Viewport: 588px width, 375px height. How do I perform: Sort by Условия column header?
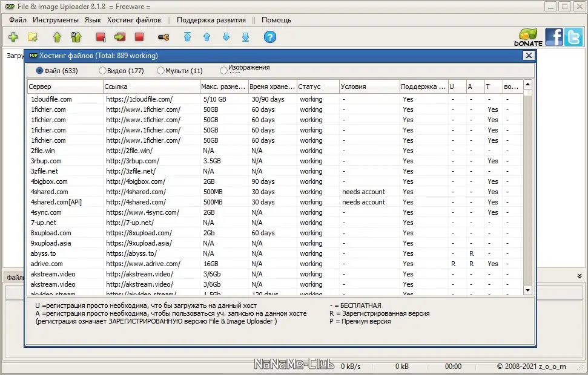pyautogui.click(x=369, y=86)
